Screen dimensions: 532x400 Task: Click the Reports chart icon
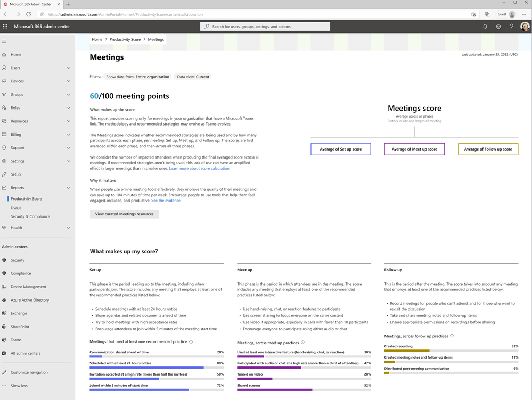click(x=4, y=188)
